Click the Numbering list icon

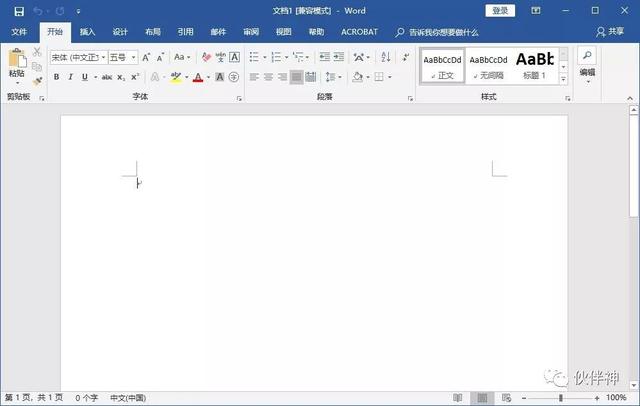point(276,57)
